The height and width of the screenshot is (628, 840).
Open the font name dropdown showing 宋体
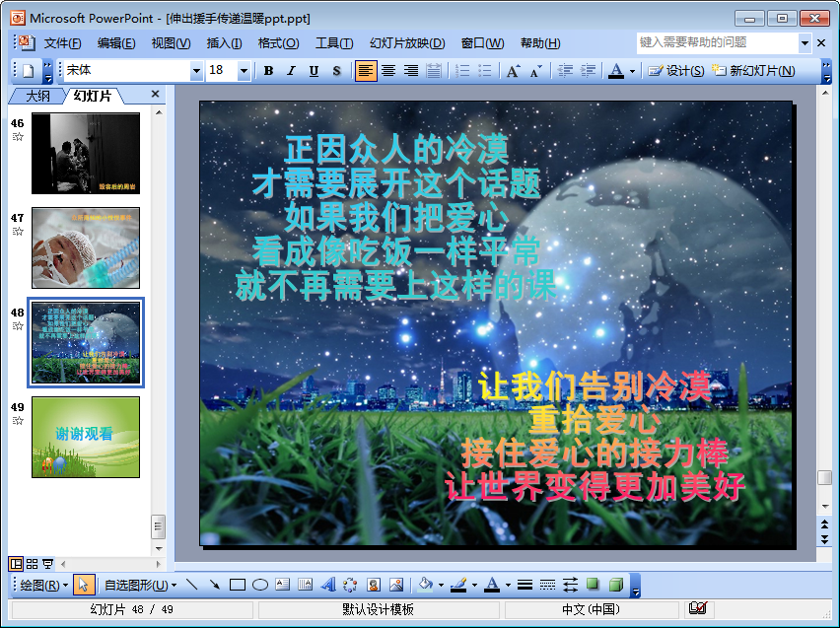coord(196,71)
